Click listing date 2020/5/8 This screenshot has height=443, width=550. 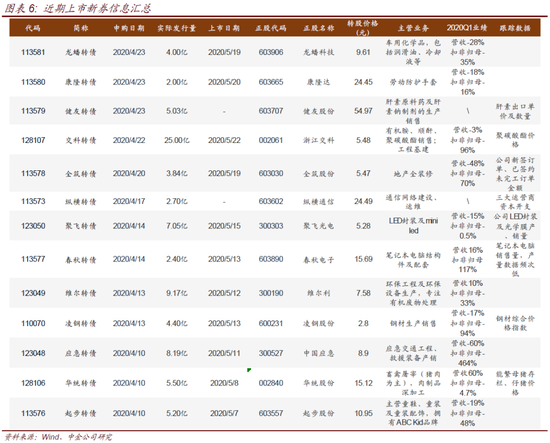pyautogui.click(x=224, y=383)
